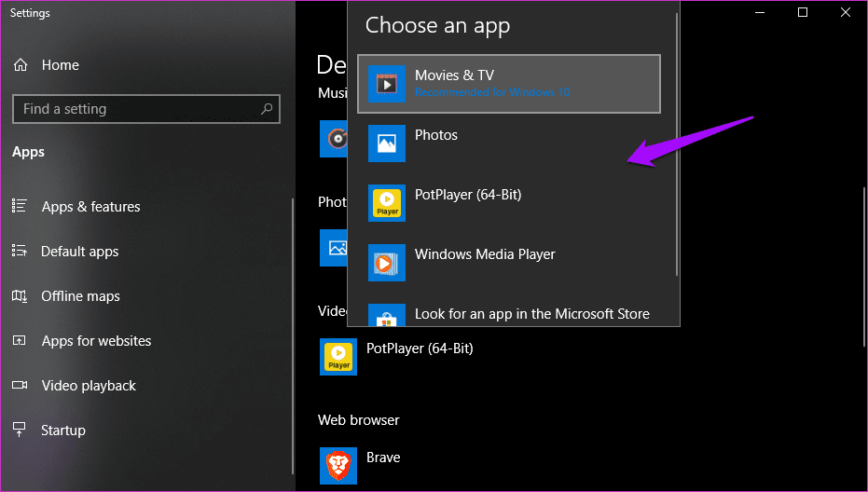868x492 pixels.
Task: Open Video playback settings
Action: (89, 386)
